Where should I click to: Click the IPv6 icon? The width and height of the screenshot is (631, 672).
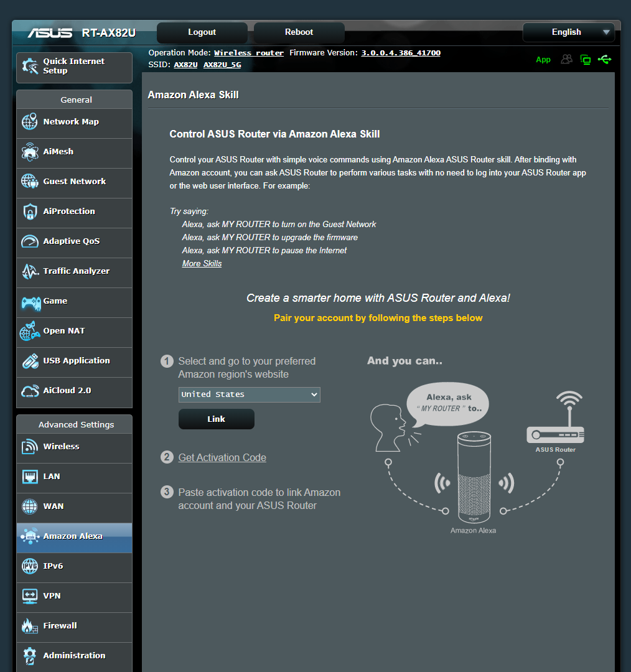point(30,566)
